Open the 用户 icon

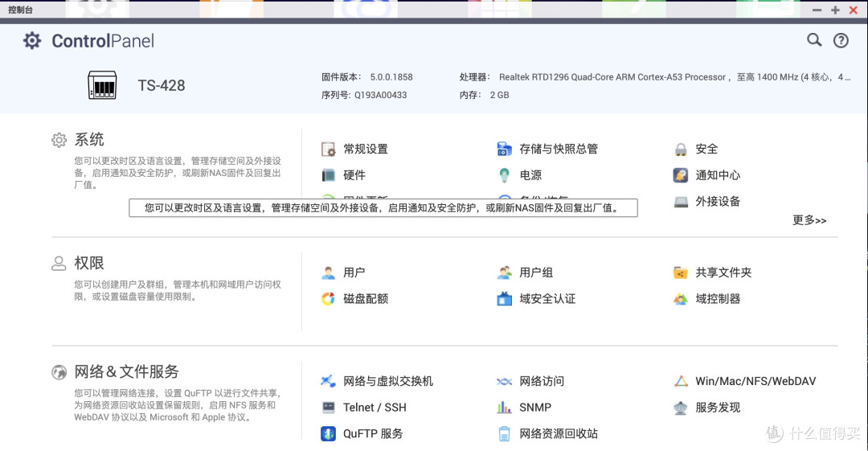[328, 273]
